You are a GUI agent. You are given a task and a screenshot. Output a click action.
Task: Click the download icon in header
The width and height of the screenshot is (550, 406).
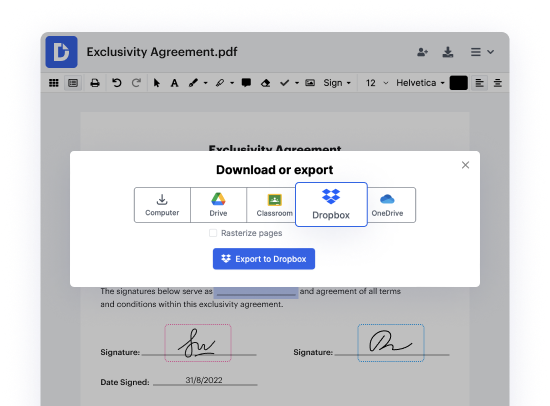tap(448, 52)
